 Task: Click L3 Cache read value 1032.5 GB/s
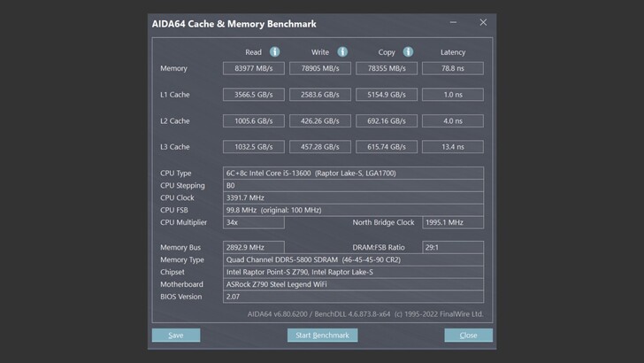[253, 147]
